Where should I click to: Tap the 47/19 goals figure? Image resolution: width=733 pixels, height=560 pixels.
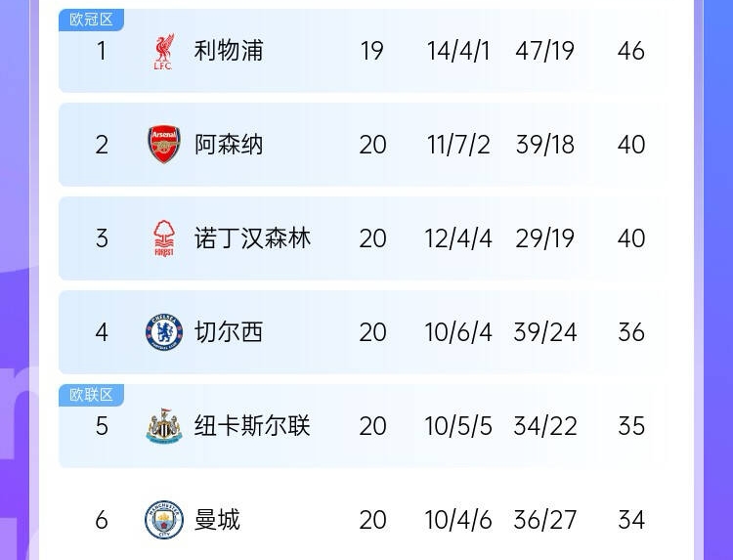544,51
